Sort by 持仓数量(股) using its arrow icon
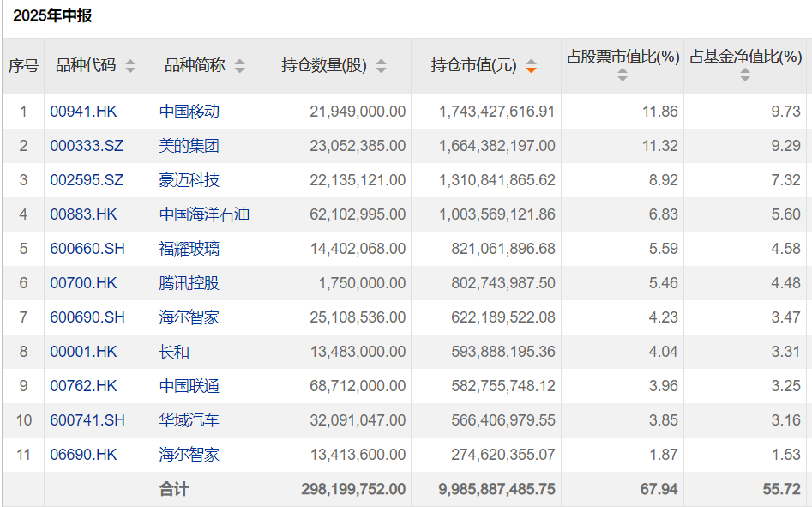This screenshot has width=812, height=507. (x=381, y=66)
